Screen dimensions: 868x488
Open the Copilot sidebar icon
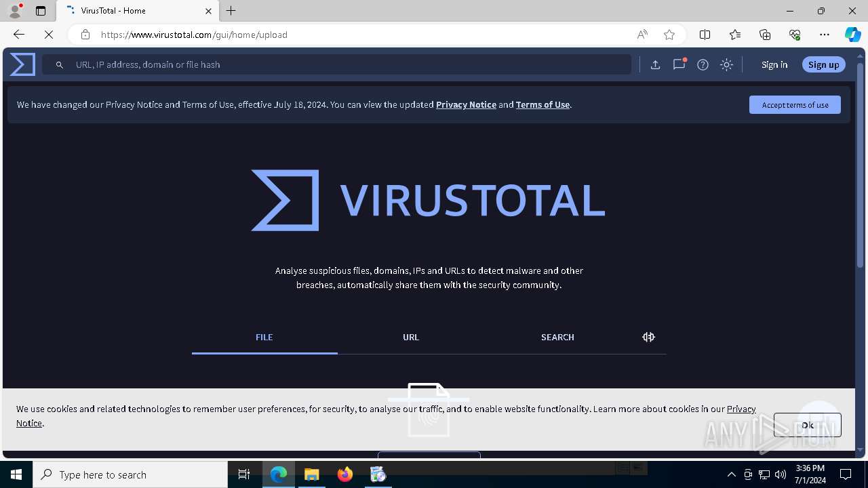click(852, 35)
